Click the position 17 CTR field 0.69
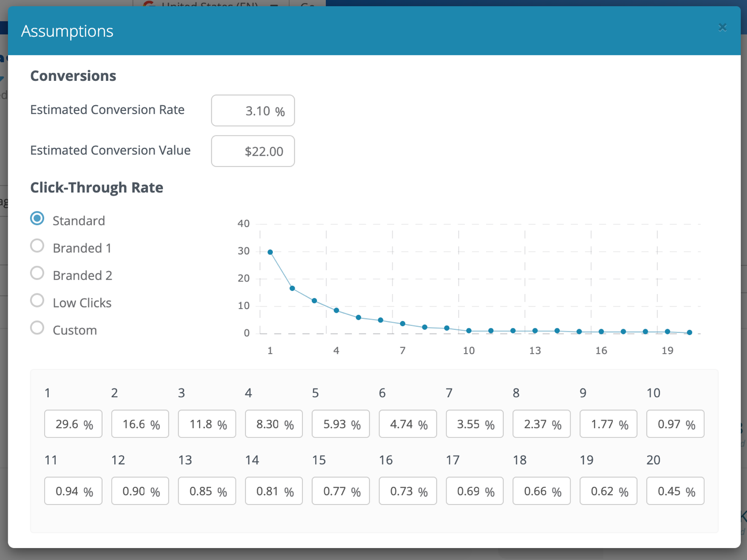 (x=475, y=491)
